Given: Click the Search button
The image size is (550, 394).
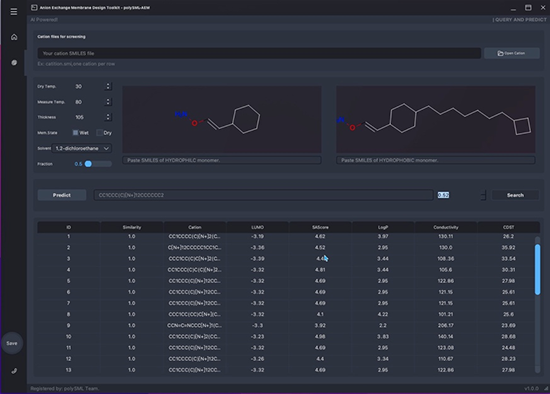Looking at the screenshot, I should [x=515, y=195].
